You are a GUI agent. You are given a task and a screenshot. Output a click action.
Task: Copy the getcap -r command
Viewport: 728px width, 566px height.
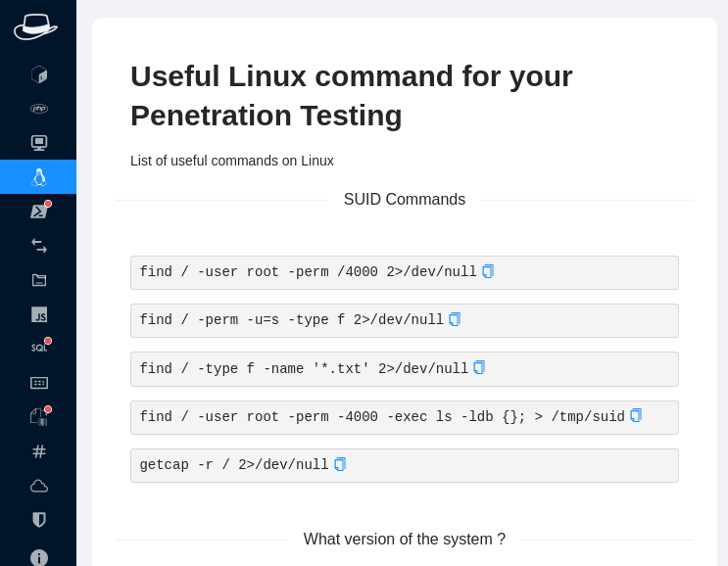coord(340,464)
